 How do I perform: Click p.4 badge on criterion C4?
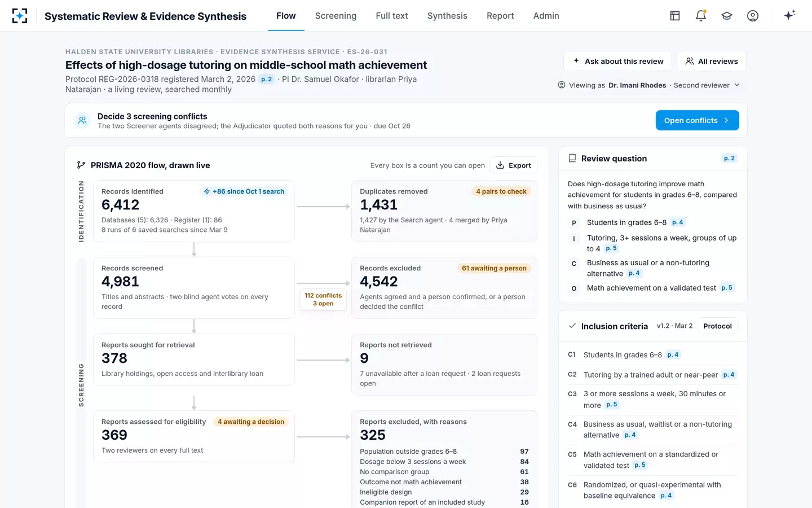click(x=630, y=435)
